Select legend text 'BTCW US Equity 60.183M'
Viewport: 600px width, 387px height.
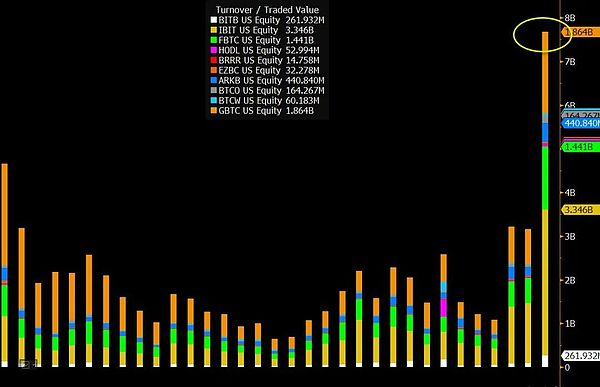click(x=269, y=101)
